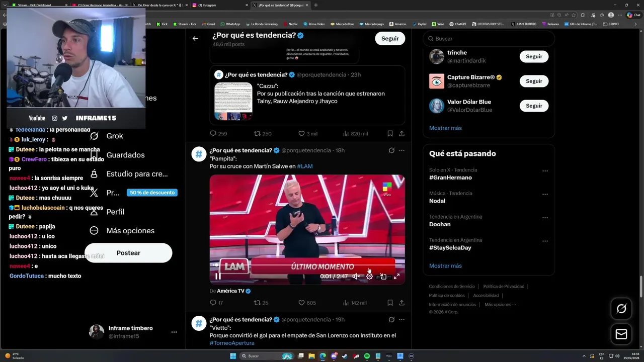Unmute the LAM video
This screenshot has height=362, width=644.
click(356, 276)
